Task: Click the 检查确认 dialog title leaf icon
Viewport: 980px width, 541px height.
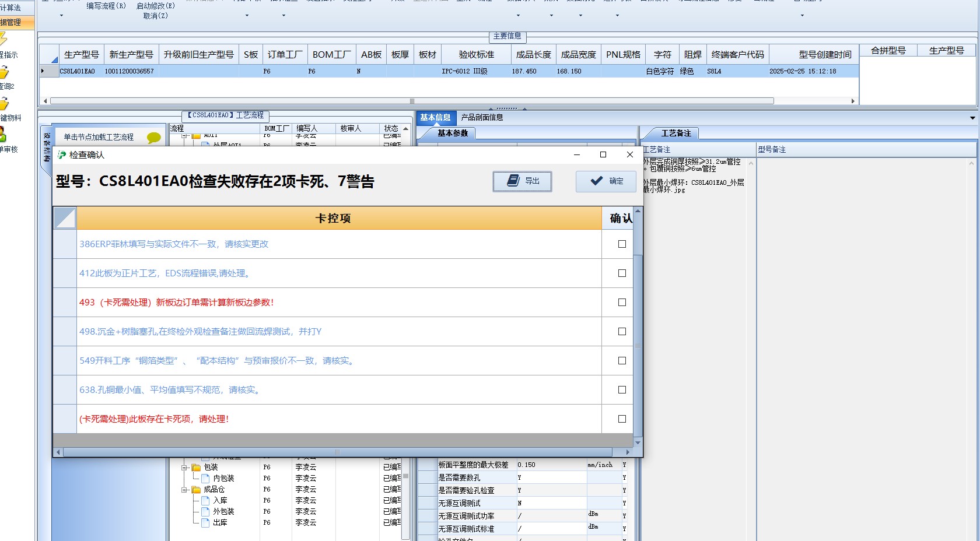Action: coord(62,154)
